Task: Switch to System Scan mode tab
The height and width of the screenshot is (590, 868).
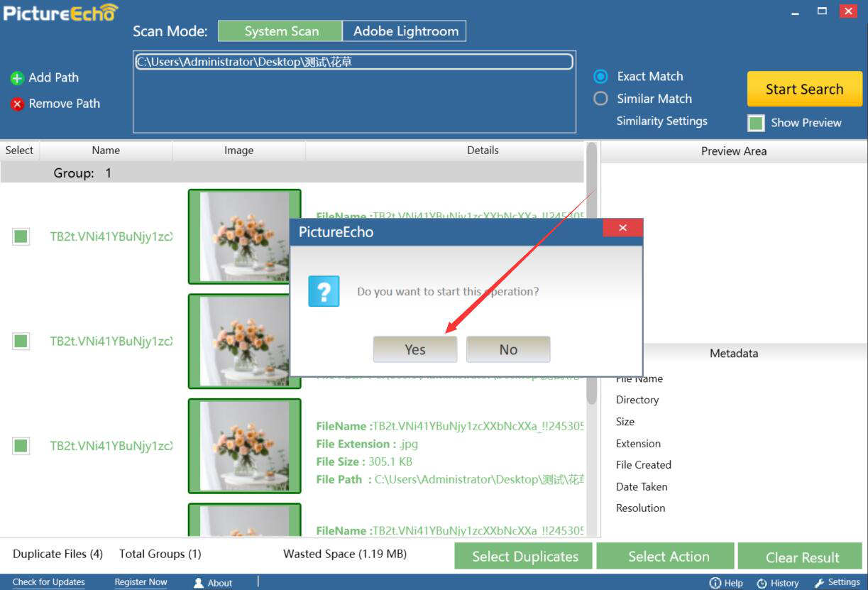Action: click(280, 31)
